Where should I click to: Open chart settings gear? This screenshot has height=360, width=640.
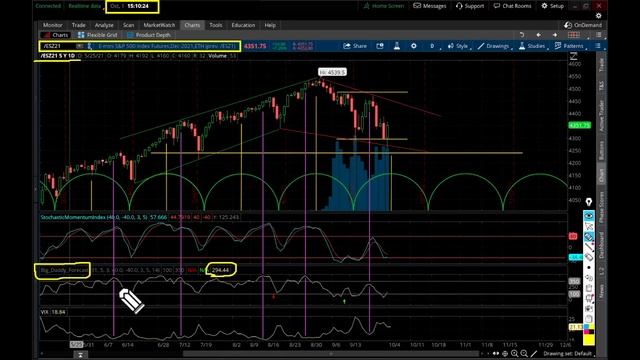click(x=413, y=46)
